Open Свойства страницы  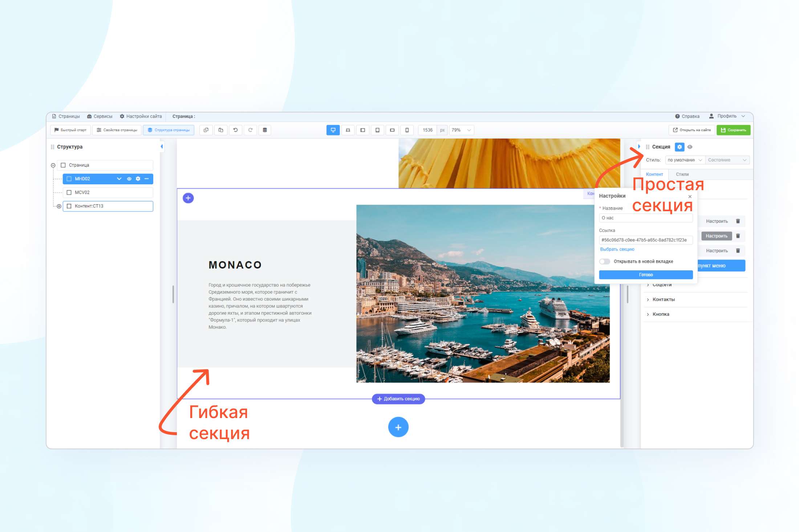(117, 130)
